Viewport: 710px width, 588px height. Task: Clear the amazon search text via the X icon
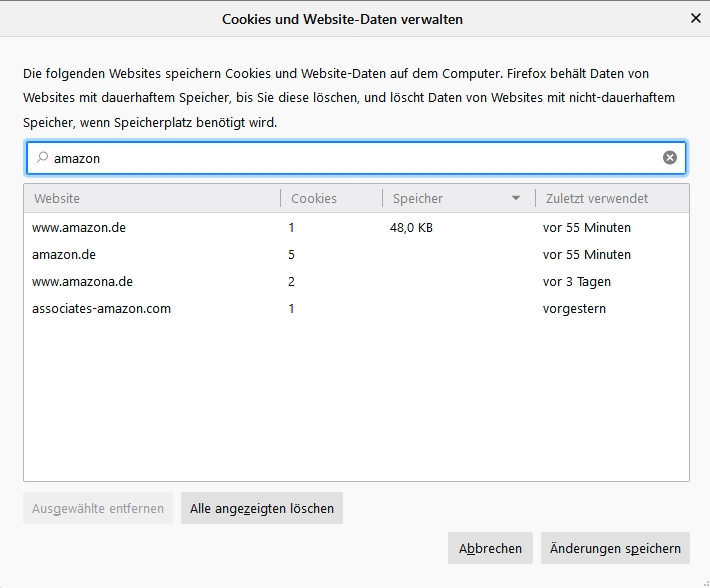click(x=670, y=158)
